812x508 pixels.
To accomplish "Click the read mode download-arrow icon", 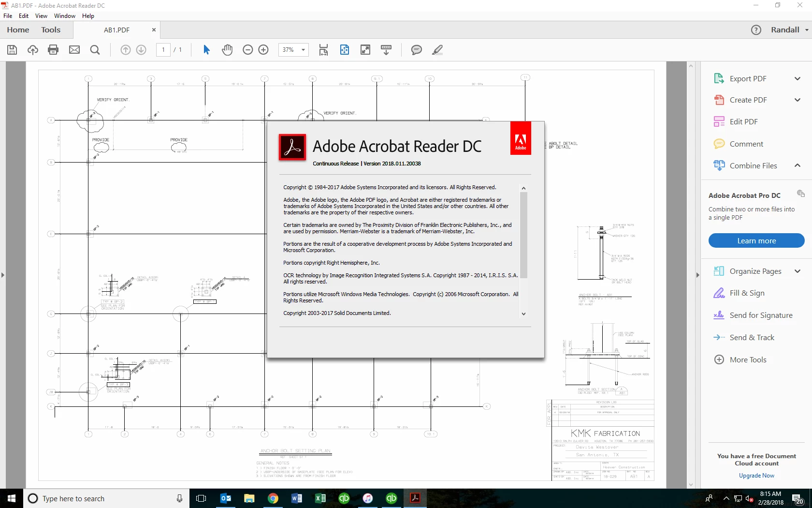I will 386,50.
